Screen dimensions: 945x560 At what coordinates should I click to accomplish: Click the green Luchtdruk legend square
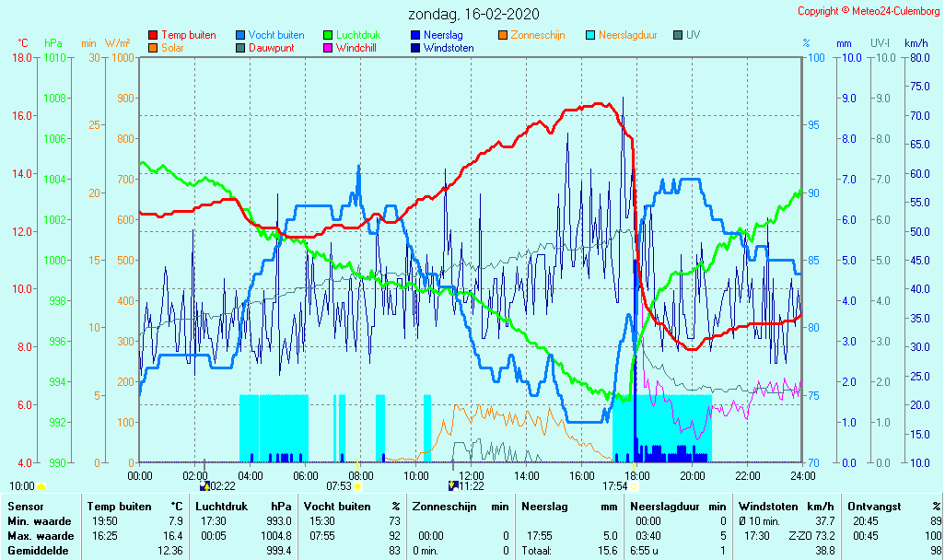pyautogui.click(x=328, y=35)
